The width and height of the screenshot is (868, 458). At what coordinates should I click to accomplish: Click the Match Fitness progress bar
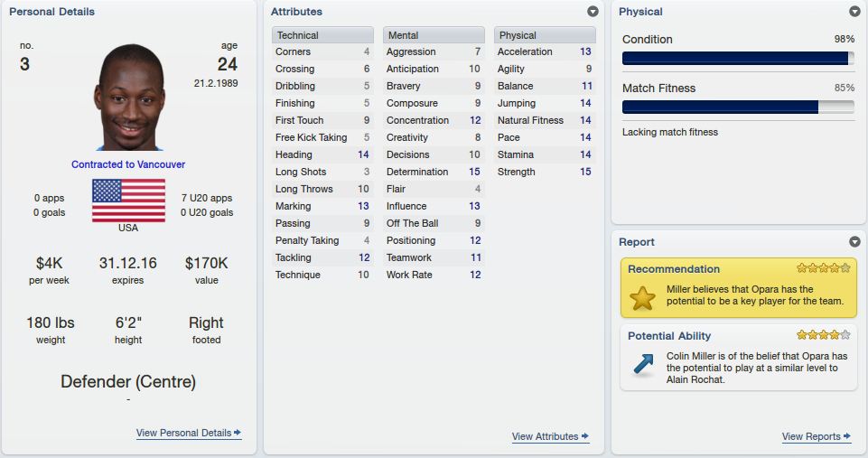(x=739, y=107)
